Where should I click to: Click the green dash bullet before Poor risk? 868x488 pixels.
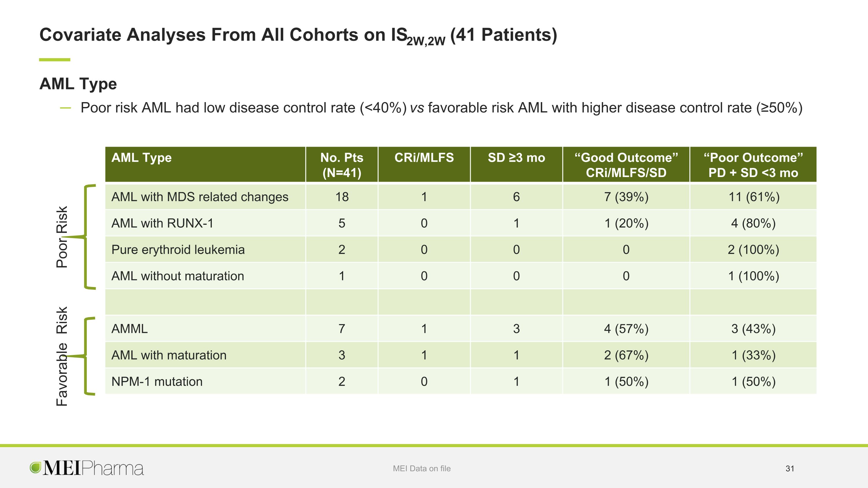coord(65,108)
